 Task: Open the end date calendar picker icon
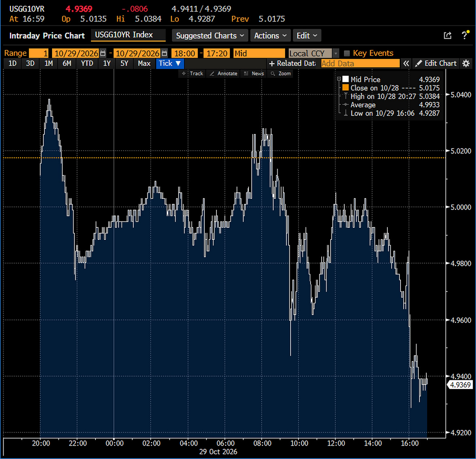[x=164, y=53]
